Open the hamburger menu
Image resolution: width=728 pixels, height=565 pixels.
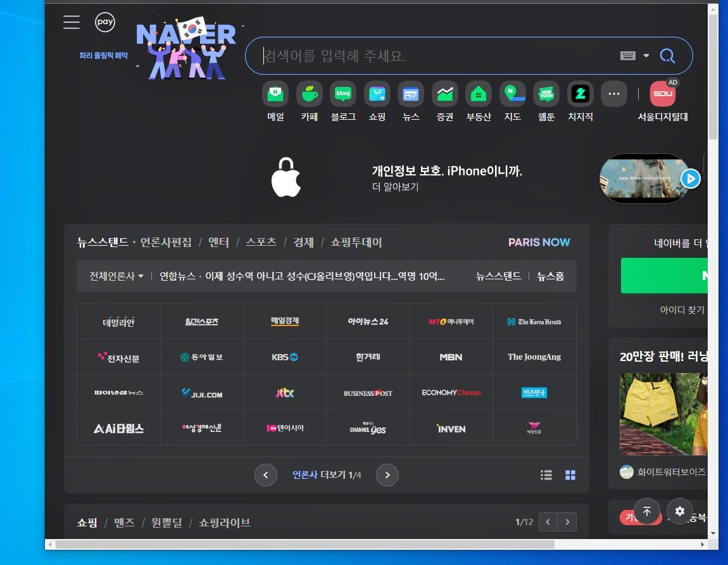pyautogui.click(x=72, y=22)
